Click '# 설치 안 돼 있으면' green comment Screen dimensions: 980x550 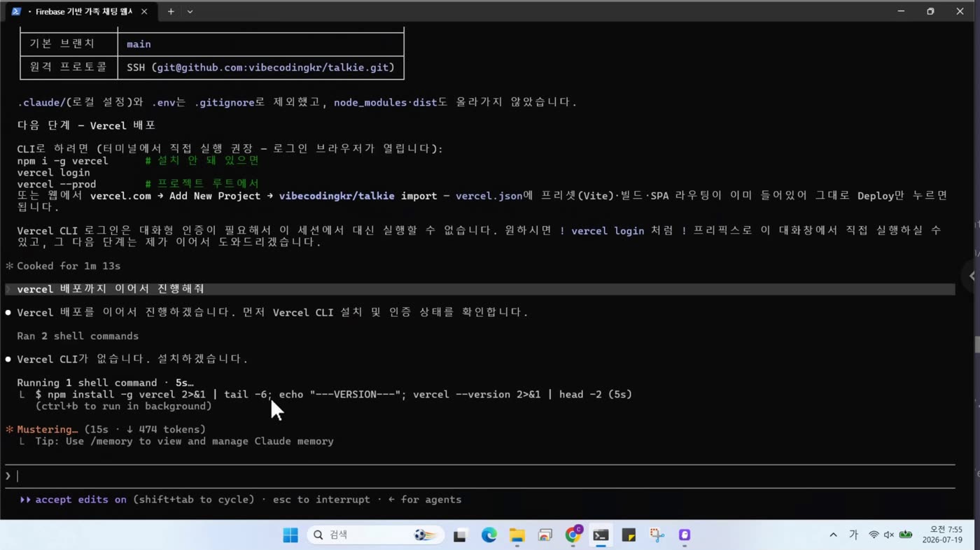(x=202, y=160)
